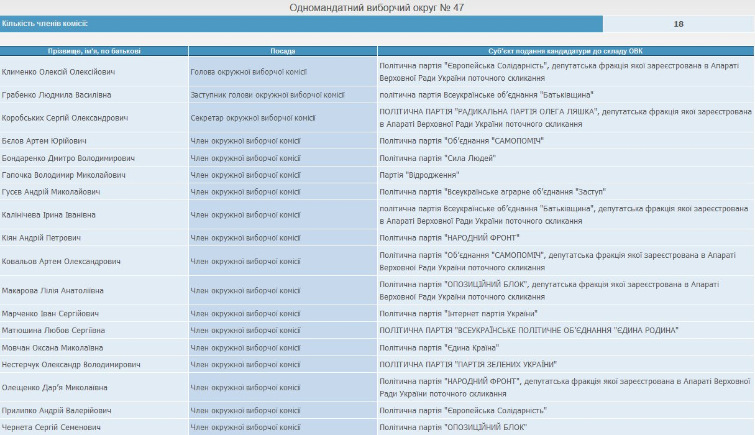The width and height of the screenshot is (755, 435).
Task: Click the title 'Одномандатний виборчий округ № 47'
Action: (x=377, y=8)
